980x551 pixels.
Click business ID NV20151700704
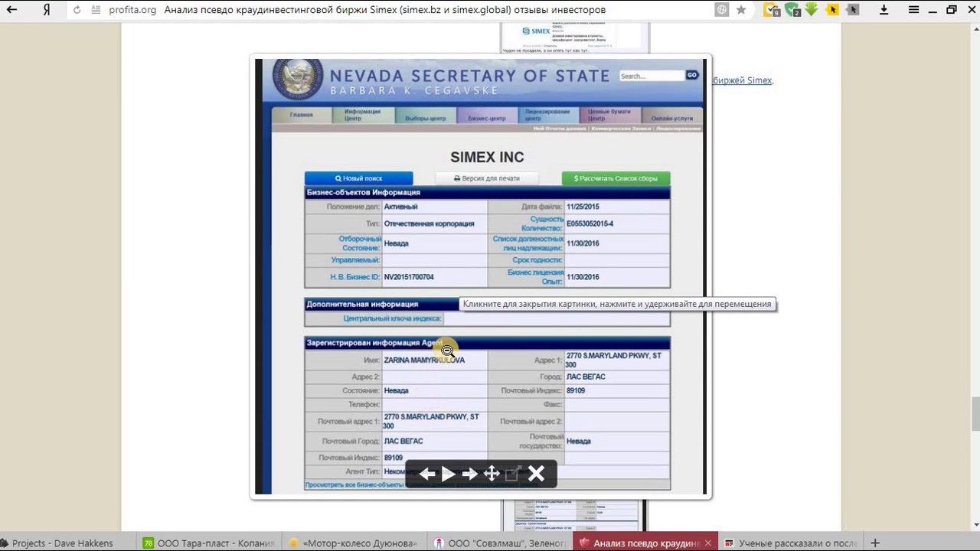pos(409,277)
